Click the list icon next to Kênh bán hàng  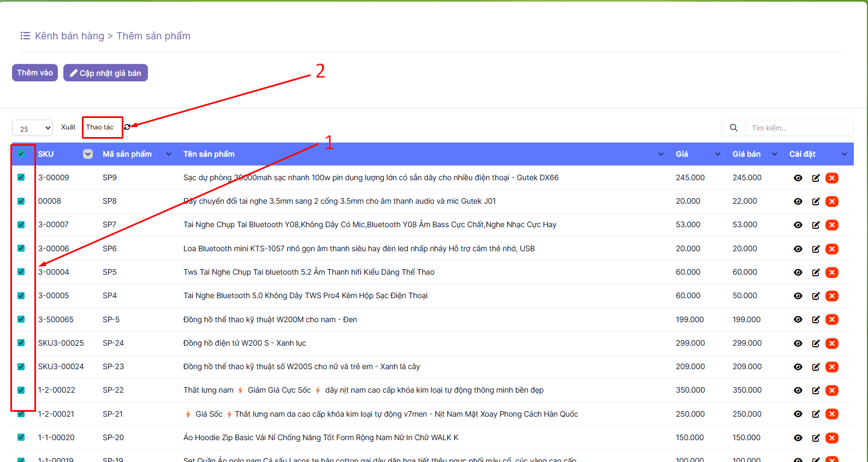coord(25,35)
